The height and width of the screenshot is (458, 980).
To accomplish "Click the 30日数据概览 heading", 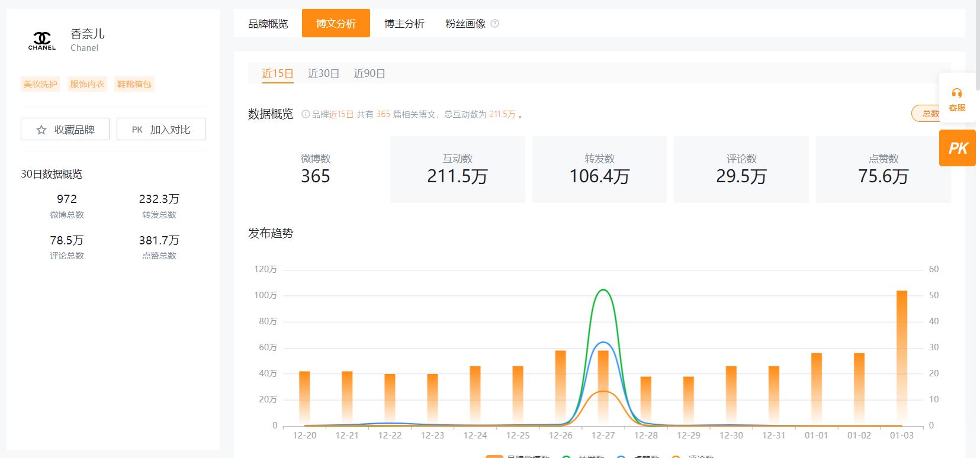I will click(52, 174).
